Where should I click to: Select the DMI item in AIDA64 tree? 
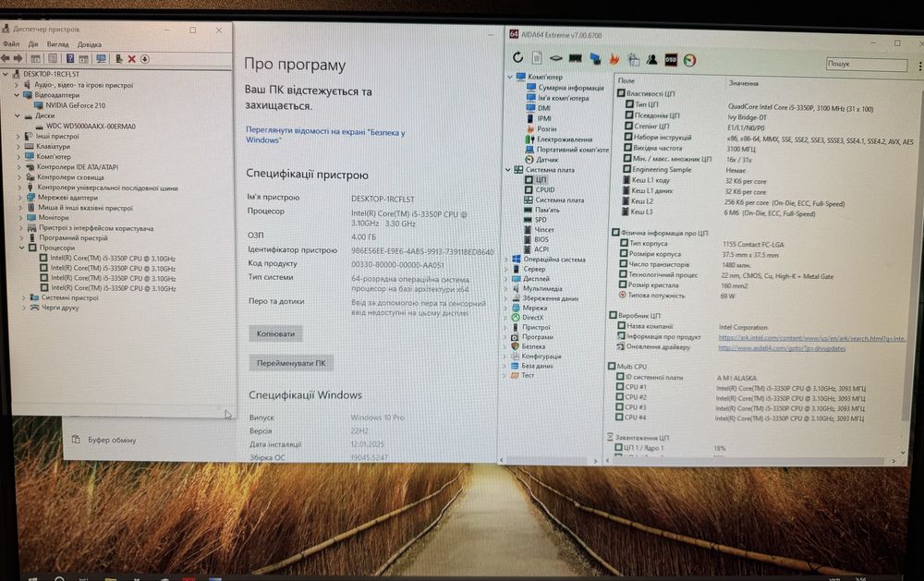click(538, 108)
